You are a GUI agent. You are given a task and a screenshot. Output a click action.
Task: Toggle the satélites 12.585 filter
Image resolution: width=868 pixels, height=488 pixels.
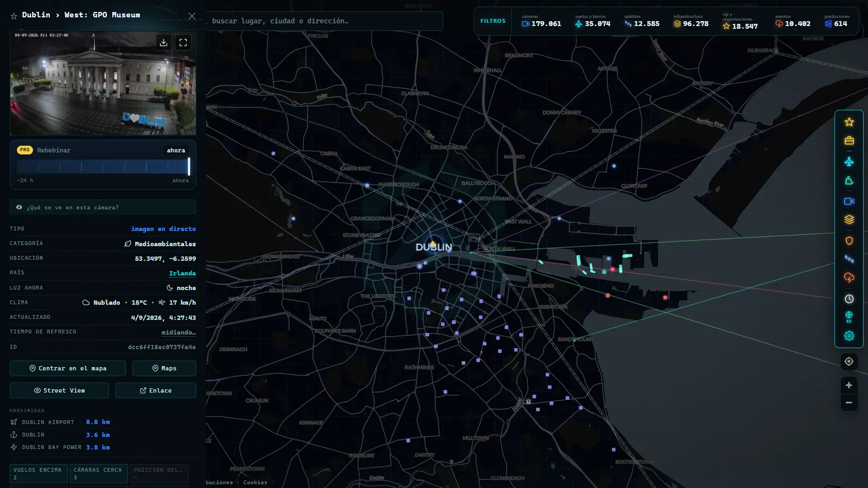[x=642, y=21]
